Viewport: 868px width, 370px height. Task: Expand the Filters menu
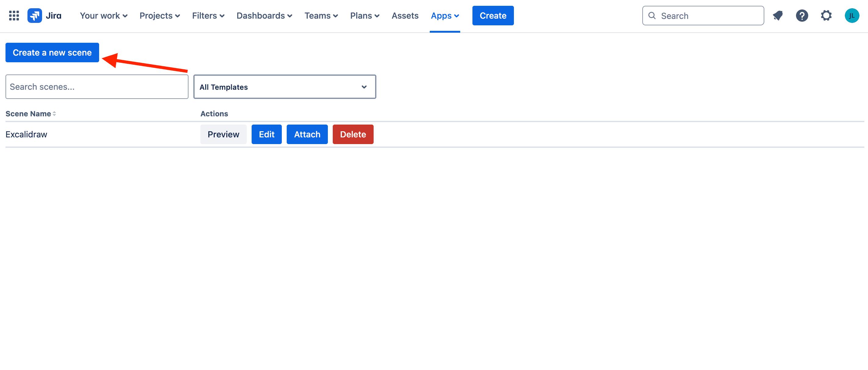tap(208, 16)
